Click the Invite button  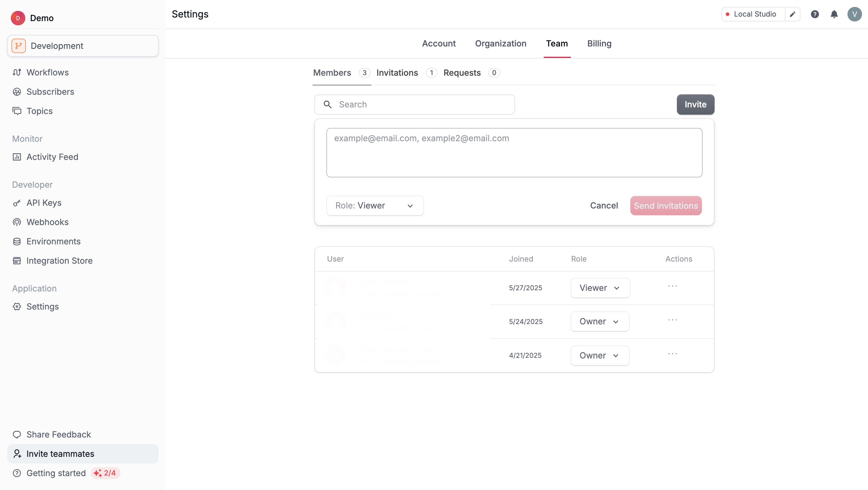pos(695,104)
